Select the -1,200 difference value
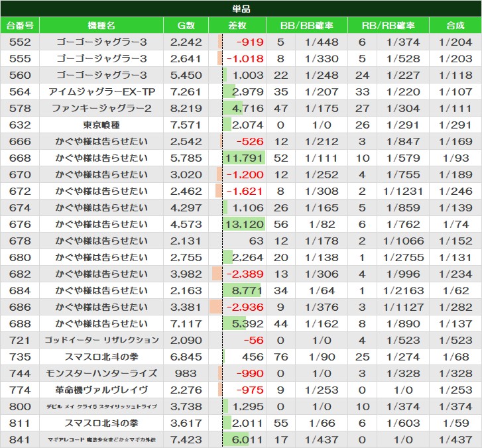This screenshot has width=482, height=448. (245, 175)
